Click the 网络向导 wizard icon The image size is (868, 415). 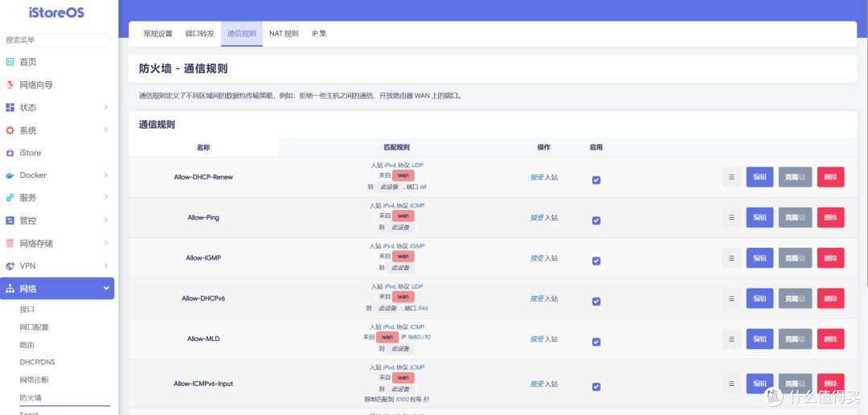[10, 84]
